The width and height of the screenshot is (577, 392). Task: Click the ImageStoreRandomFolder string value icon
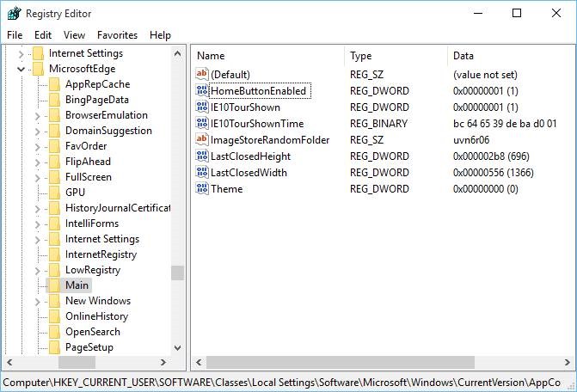[202, 140]
